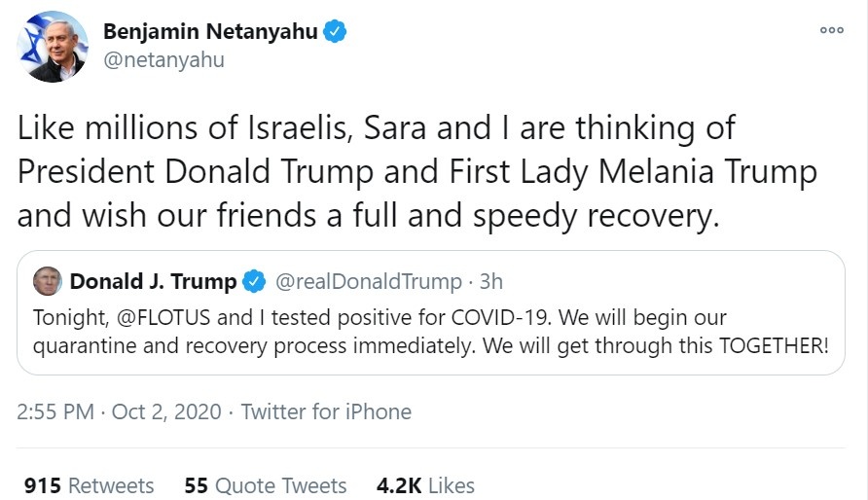Visit the @netanyahu handle

point(163,60)
